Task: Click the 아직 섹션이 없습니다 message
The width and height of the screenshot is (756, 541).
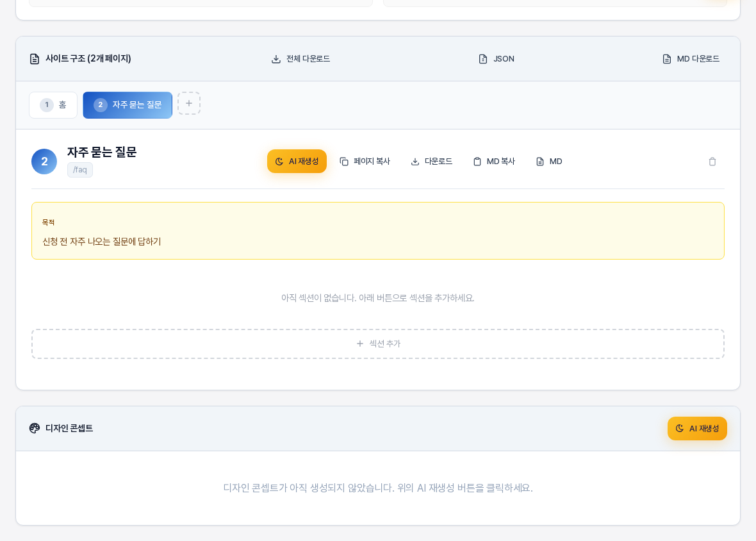Action: tap(378, 298)
